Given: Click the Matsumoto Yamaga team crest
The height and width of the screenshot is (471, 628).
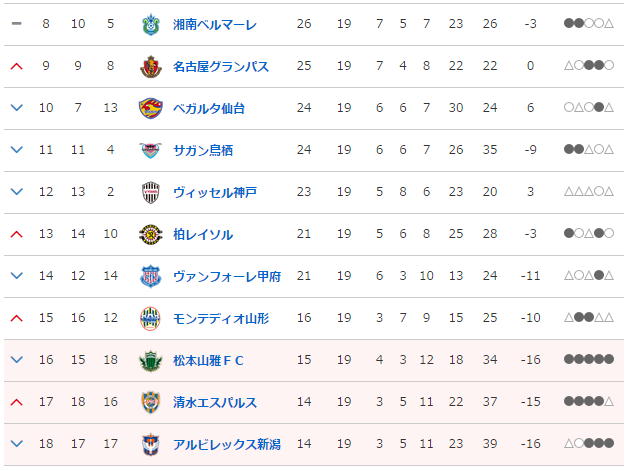Looking at the screenshot, I should click(x=150, y=360).
